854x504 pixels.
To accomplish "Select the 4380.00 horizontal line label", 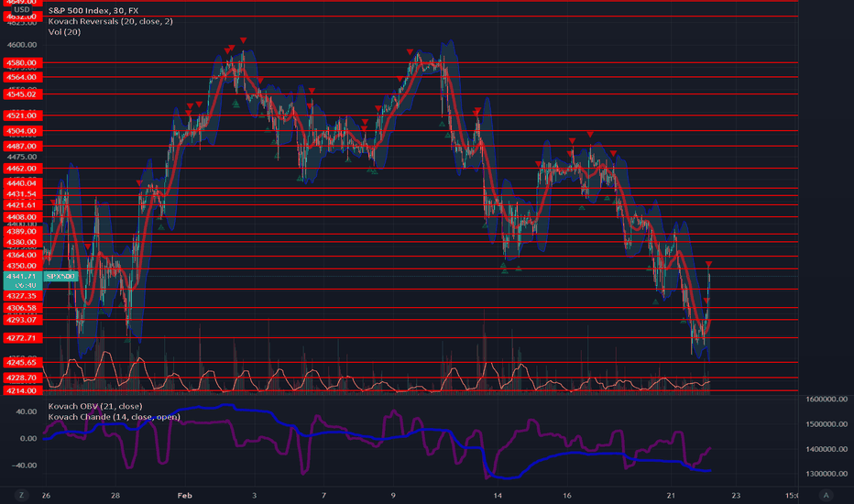I will click(x=22, y=242).
